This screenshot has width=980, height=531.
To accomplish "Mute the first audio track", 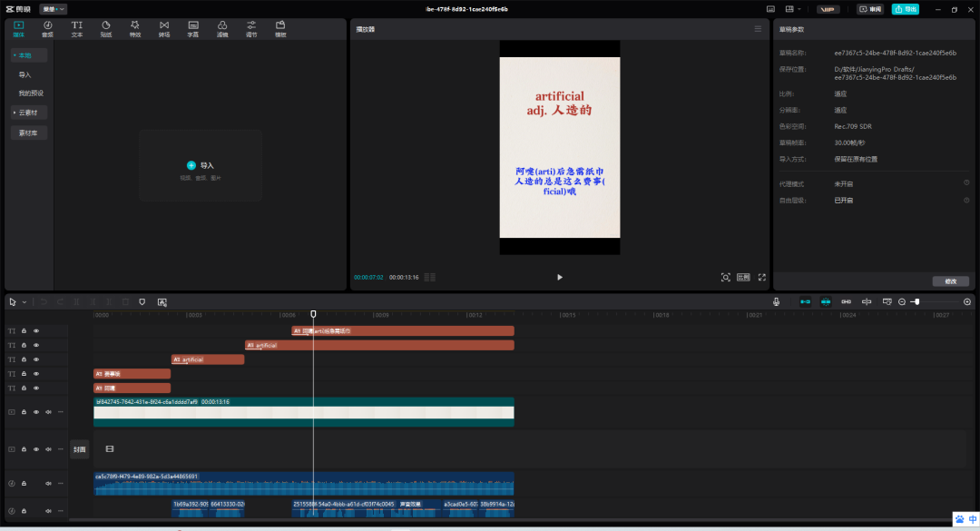I will [x=48, y=484].
